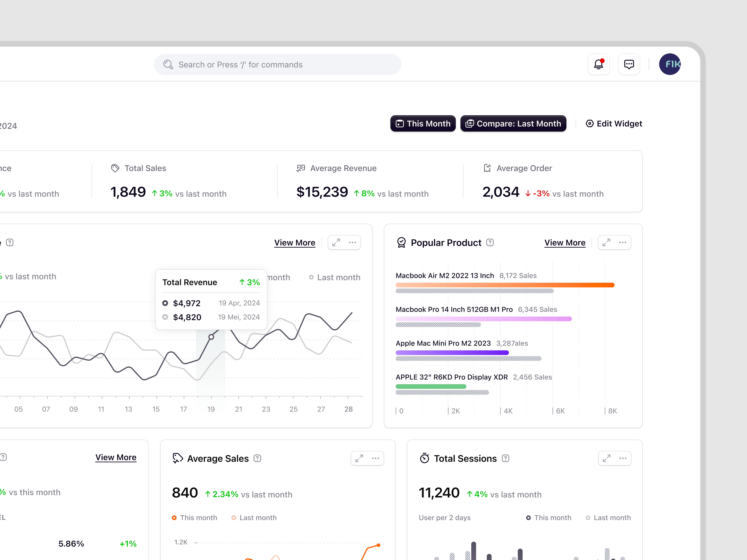Expand the Average Sales card to fullscreen
The width and height of the screenshot is (747, 560).
(x=359, y=458)
